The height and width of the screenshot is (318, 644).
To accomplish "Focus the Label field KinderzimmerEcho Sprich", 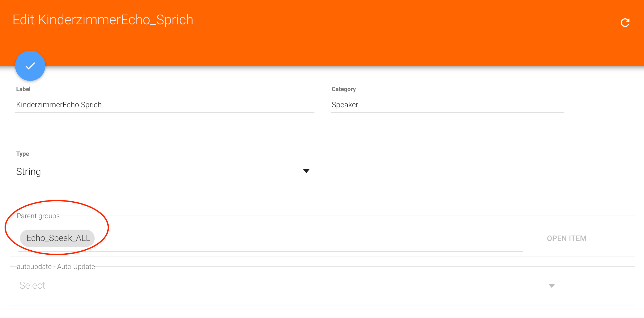I will pos(165,105).
